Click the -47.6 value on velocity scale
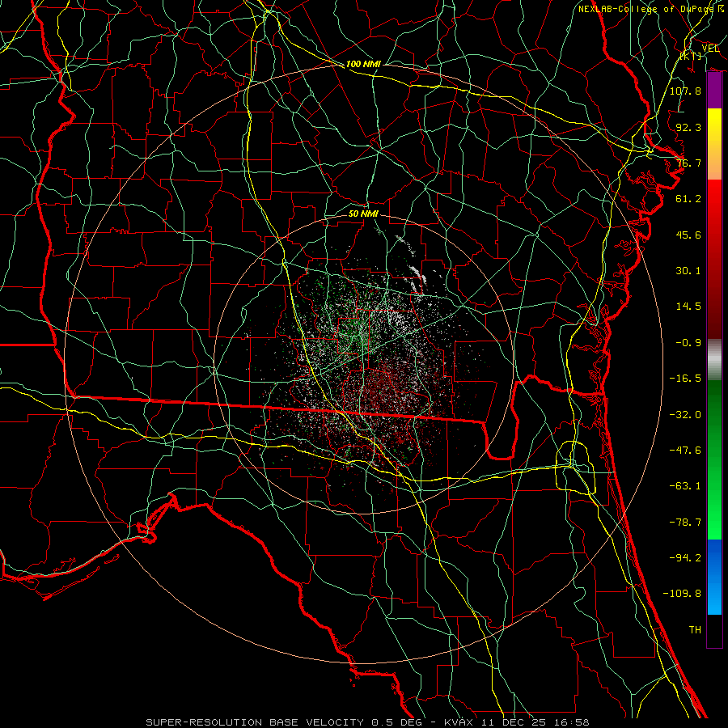This screenshot has height=728, width=728. (685, 451)
